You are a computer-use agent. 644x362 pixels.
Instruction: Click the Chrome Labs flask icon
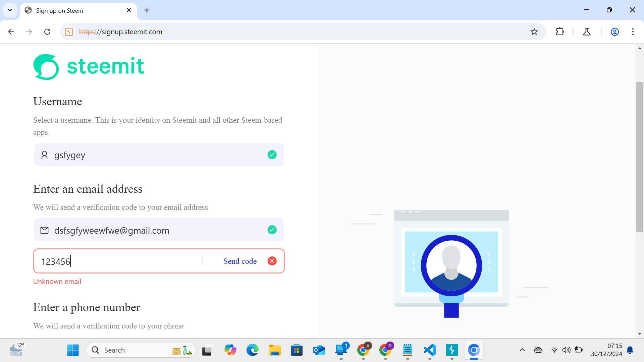(x=587, y=32)
